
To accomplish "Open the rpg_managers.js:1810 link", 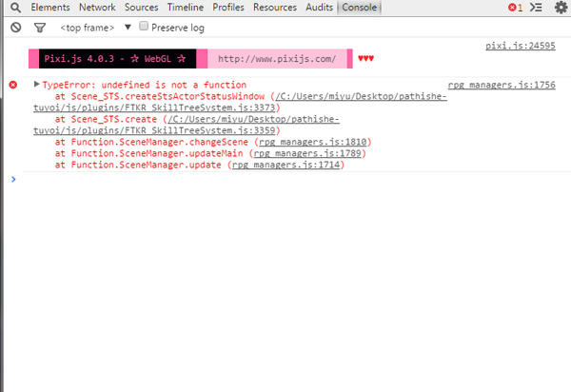I will tap(313, 142).
